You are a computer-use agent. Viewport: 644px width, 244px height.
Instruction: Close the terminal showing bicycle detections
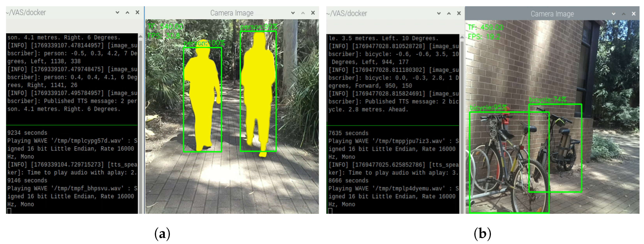pos(459,13)
